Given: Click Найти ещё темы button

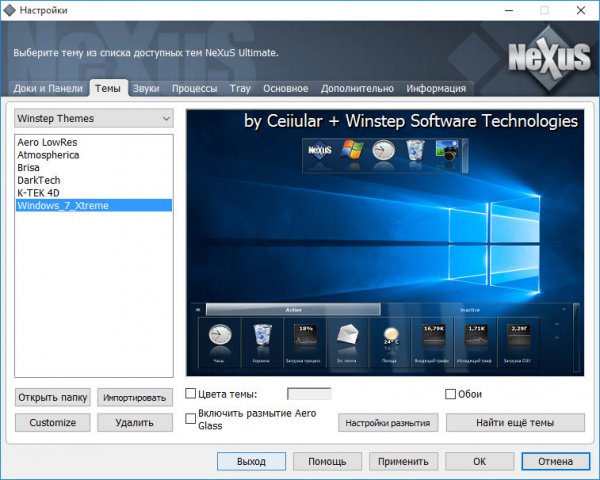Looking at the screenshot, I should [x=515, y=423].
